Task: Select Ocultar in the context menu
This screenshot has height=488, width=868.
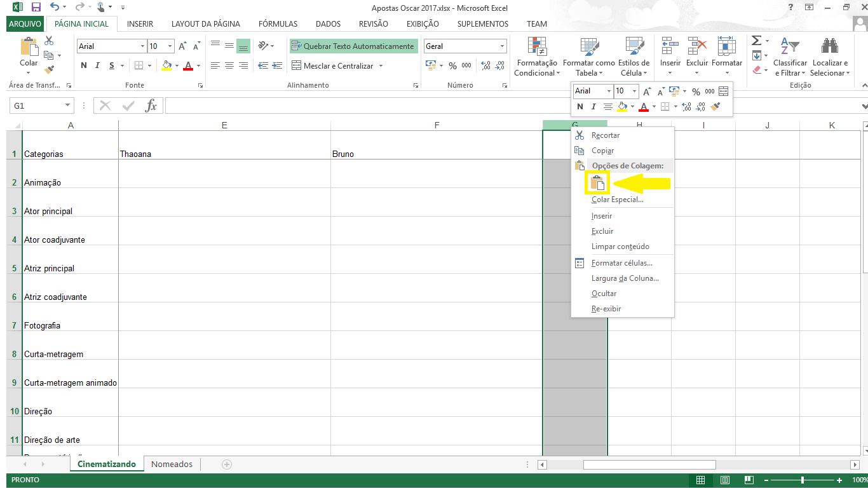Action: tap(604, 294)
